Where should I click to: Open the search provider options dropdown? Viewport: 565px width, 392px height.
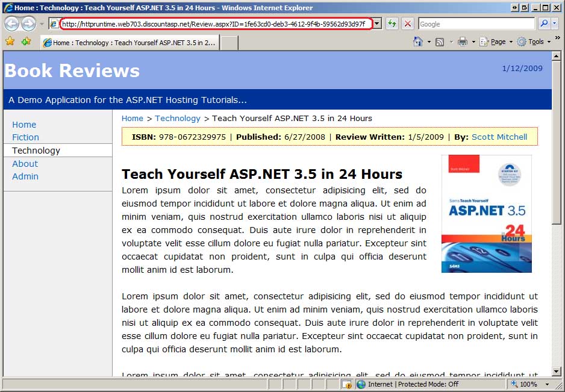555,23
